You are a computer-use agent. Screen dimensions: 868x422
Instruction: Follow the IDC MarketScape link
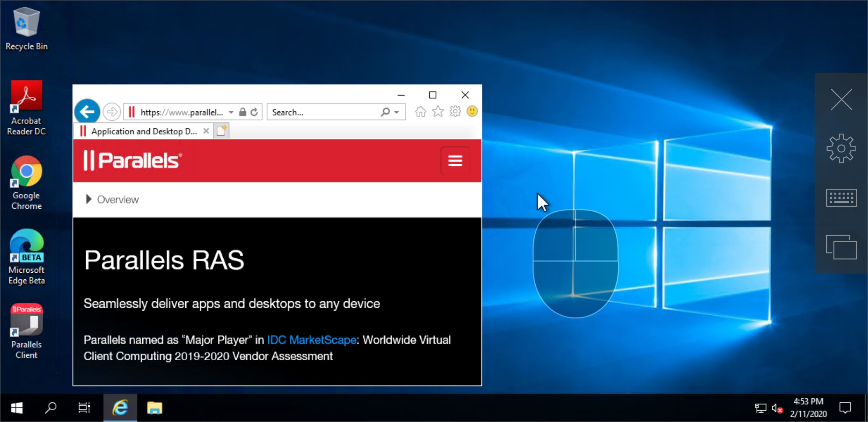pyautogui.click(x=312, y=340)
